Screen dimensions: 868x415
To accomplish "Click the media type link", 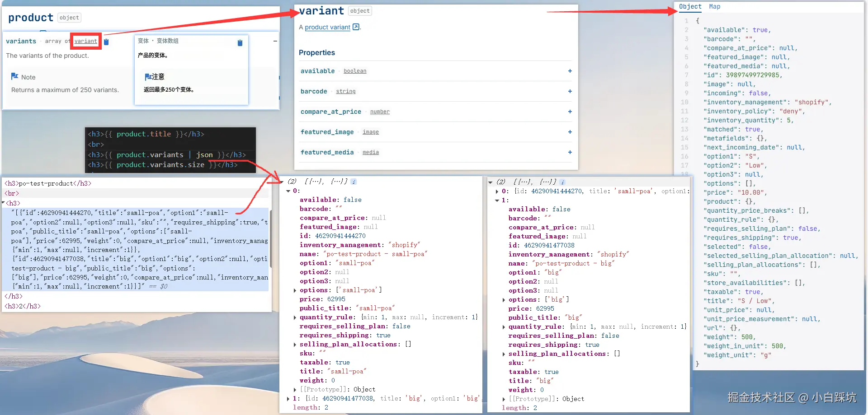I will click(x=371, y=152).
